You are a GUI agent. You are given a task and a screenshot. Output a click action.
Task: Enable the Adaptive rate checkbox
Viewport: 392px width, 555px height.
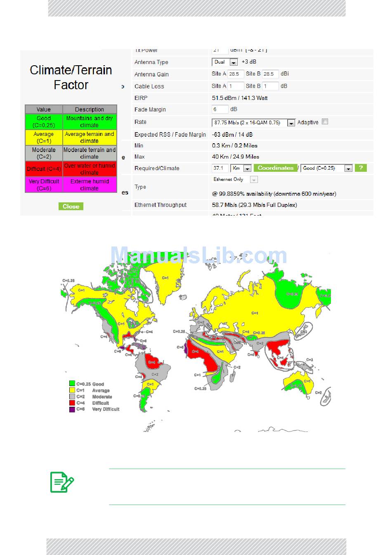click(325, 122)
